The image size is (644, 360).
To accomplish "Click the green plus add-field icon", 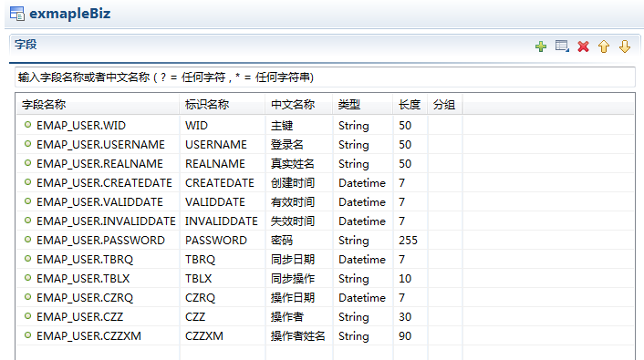I will coord(541,46).
